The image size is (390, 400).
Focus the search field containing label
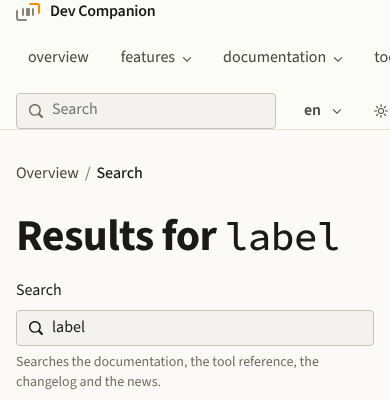point(195,328)
